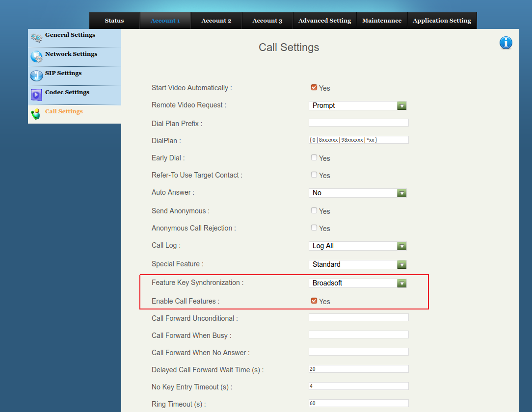Uncheck Start Video Automatically checkbox
This screenshot has width=532, height=412.
314,88
